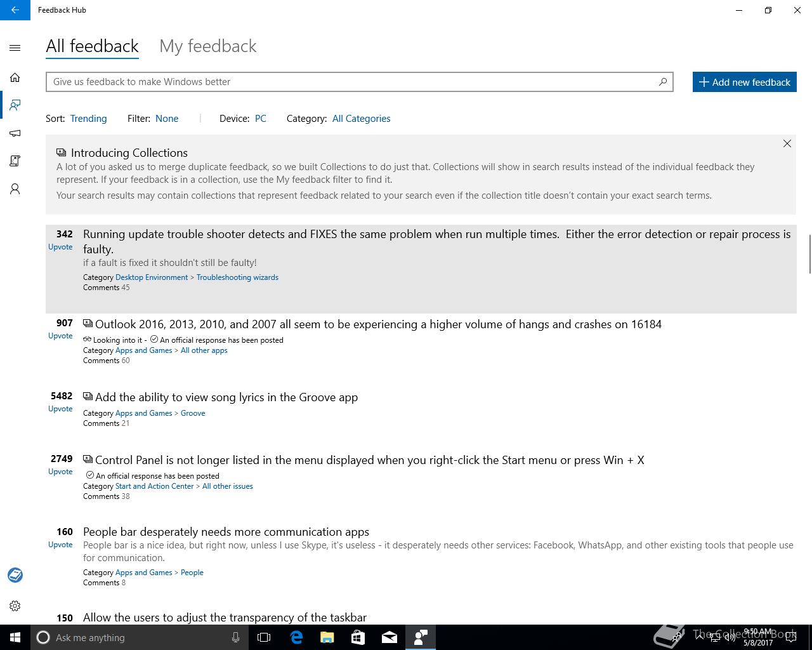Screen dimensions: 812x650
Task: Switch to All feedback tab
Action: tap(92, 46)
